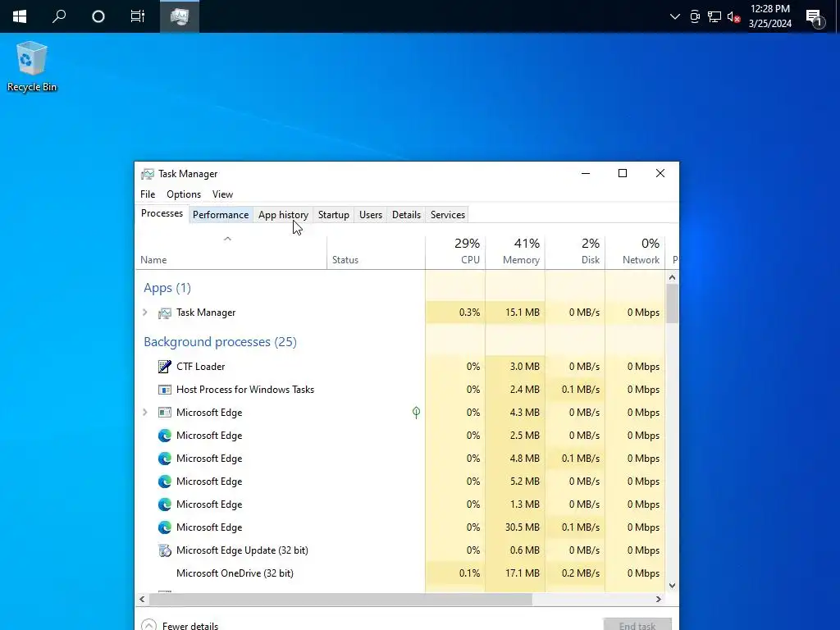Open taskbar search magnifier

point(59,16)
